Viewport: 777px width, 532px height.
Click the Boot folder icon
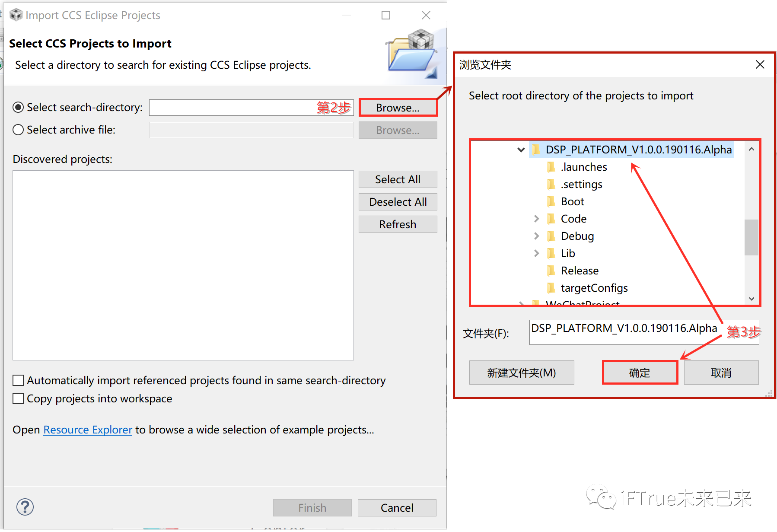551,201
